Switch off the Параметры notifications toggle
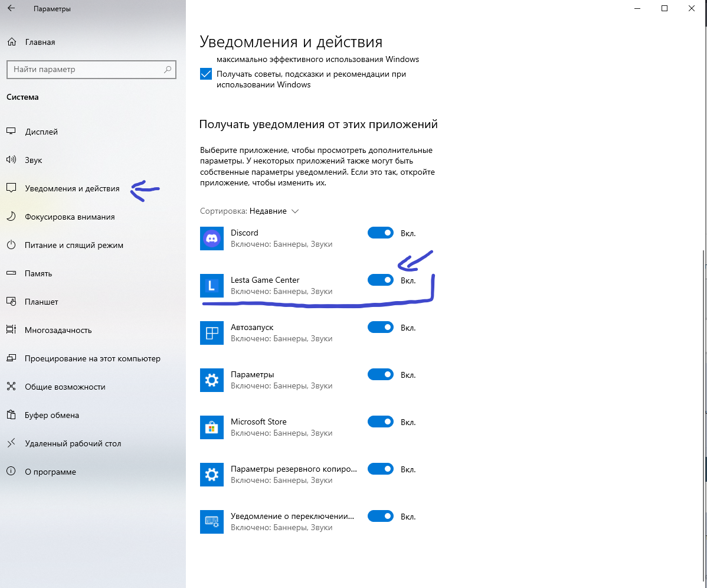The width and height of the screenshot is (707, 588). pos(381,374)
